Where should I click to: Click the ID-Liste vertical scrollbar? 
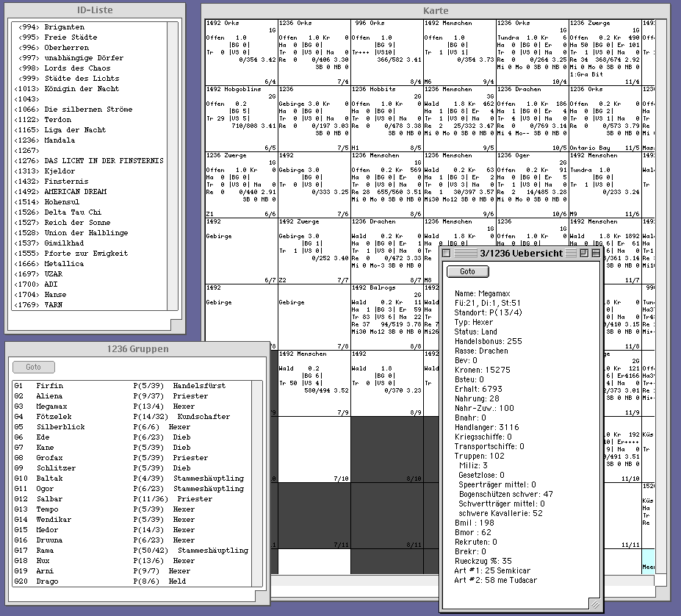coord(173,166)
